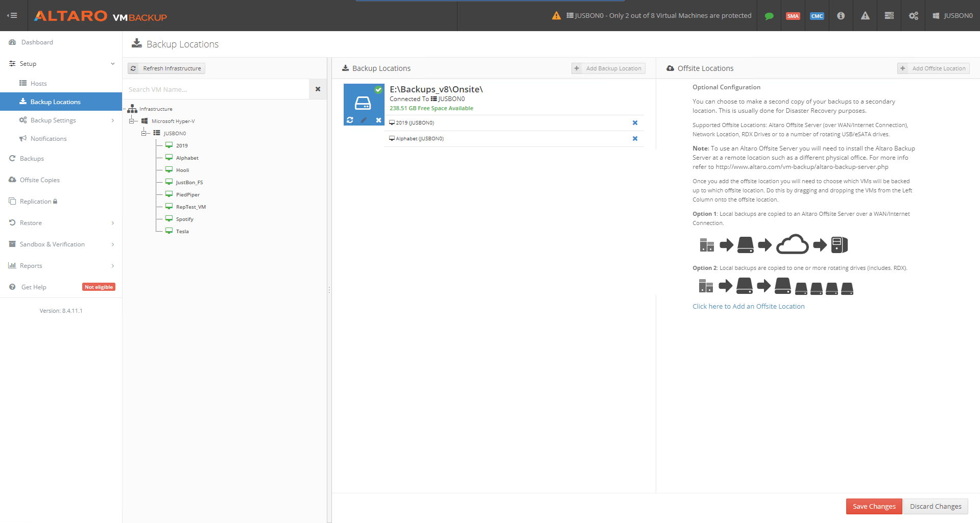Click the protection warning message in header
This screenshot has height=523, width=980.
(x=652, y=16)
